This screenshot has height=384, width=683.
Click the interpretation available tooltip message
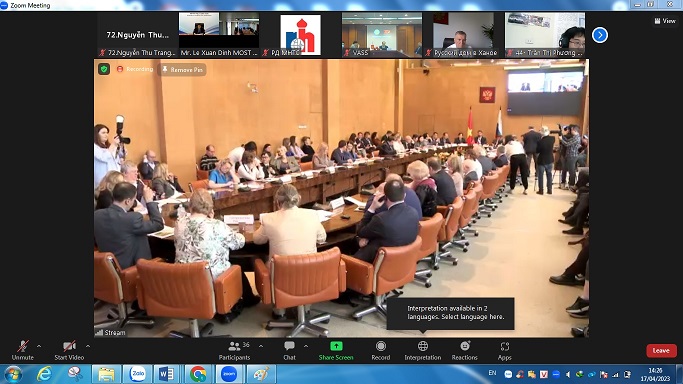(x=450, y=313)
